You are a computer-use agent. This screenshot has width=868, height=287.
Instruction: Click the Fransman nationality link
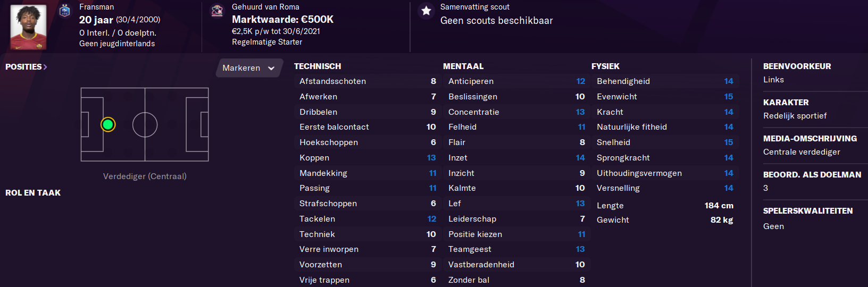point(96,7)
